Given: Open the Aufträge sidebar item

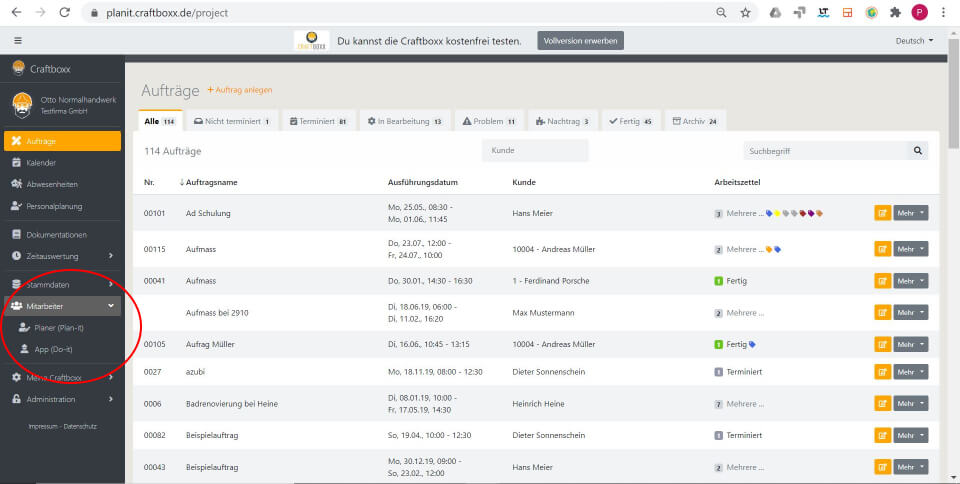Looking at the screenshot, I should coord(62,141).
